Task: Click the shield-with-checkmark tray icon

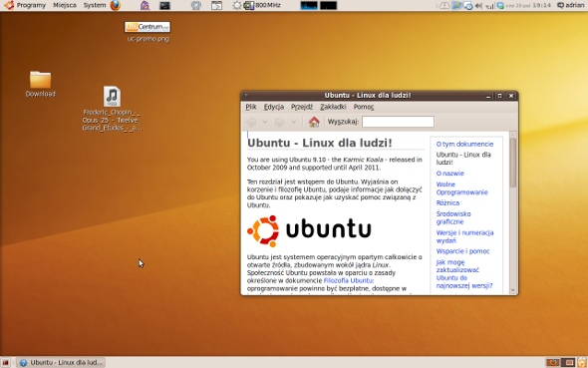Action: click(x=500, y=6)
